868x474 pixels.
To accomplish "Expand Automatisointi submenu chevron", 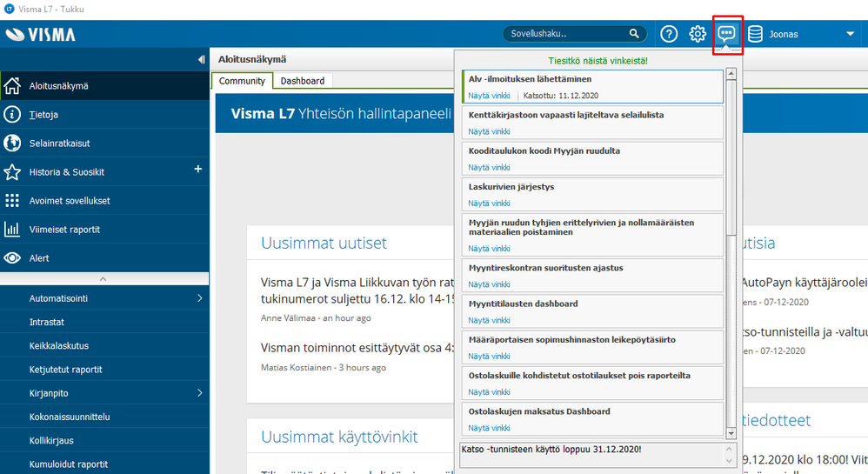I will tap(200, 298).
